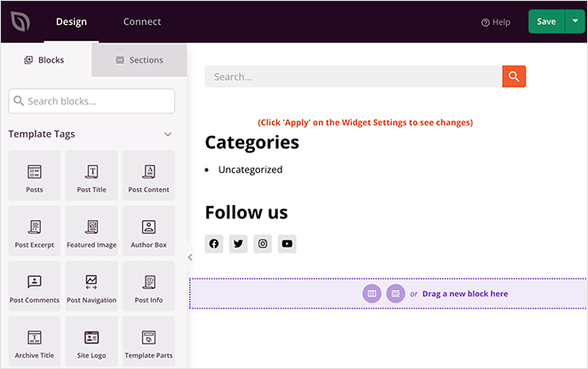Choose the Post Navigation block
Image resolution: width=588 pixels, height=369 pixels.
[91, 287]
